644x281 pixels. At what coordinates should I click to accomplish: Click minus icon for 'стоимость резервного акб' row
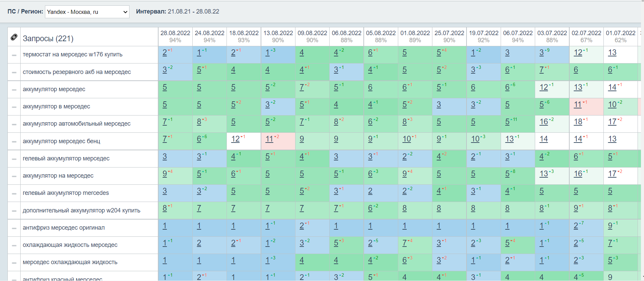tap(14, 73)
